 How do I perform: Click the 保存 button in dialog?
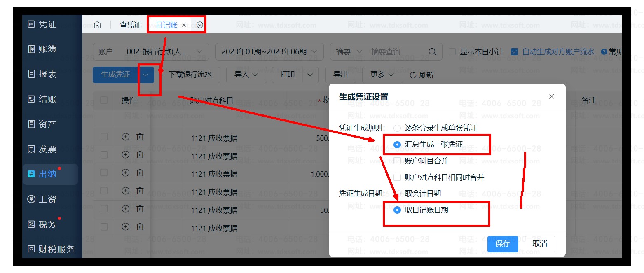coord(502,244)
